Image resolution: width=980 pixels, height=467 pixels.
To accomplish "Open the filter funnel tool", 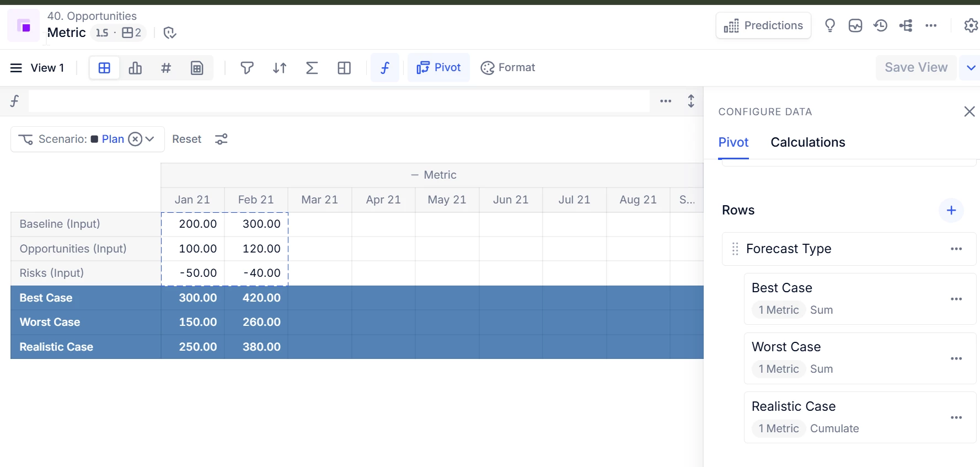I will (247, 68).
